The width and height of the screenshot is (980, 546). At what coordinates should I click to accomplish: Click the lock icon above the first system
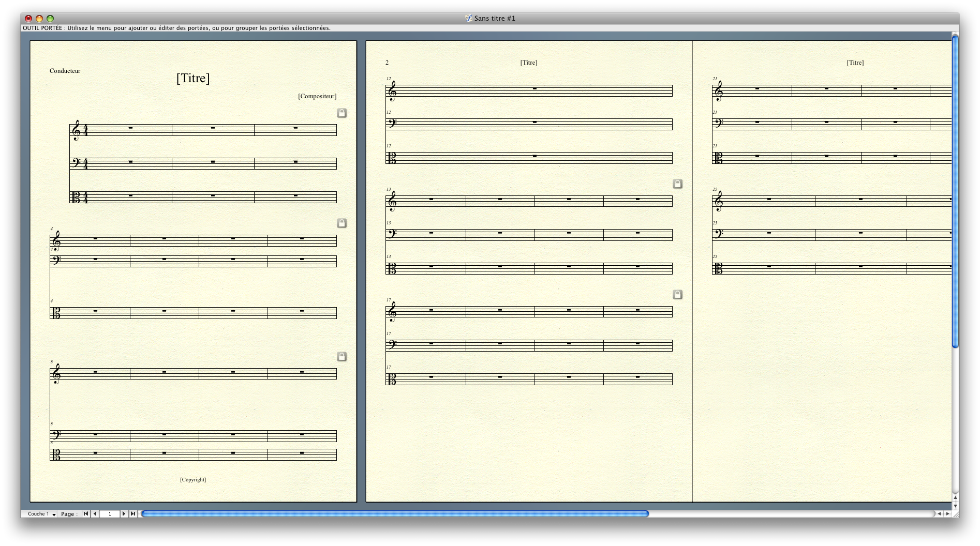tap(341, 113)
